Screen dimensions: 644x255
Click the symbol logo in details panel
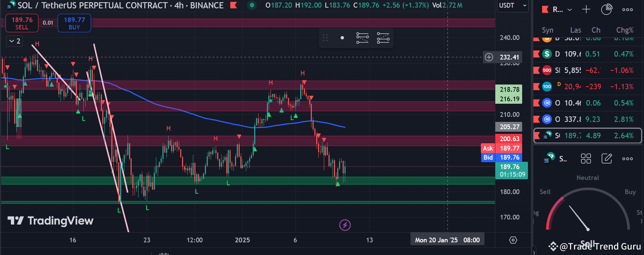(549, 158)
